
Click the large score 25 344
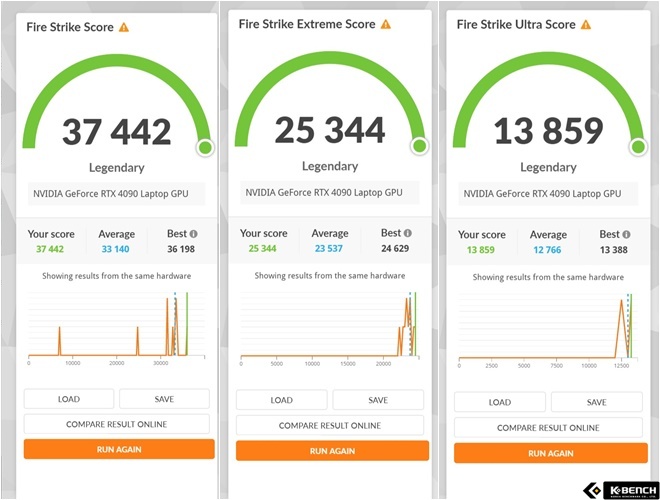pyautogui.click(x=330, y=130)
